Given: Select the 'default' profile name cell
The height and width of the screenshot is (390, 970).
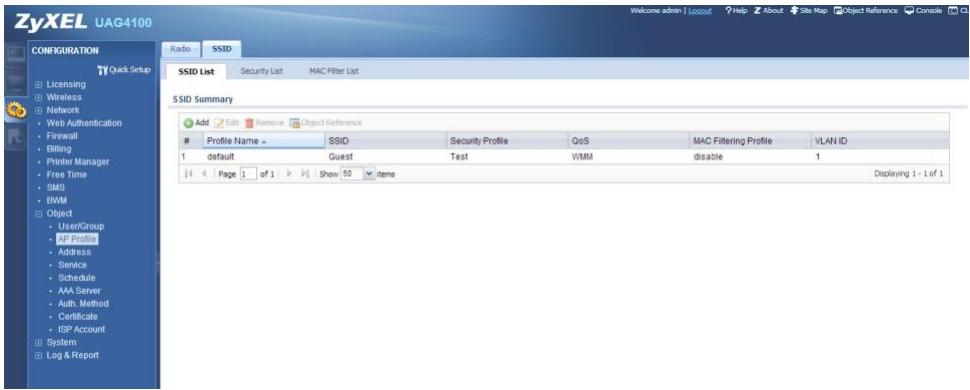Looking at the screenshot, I should tap(264, 157).
